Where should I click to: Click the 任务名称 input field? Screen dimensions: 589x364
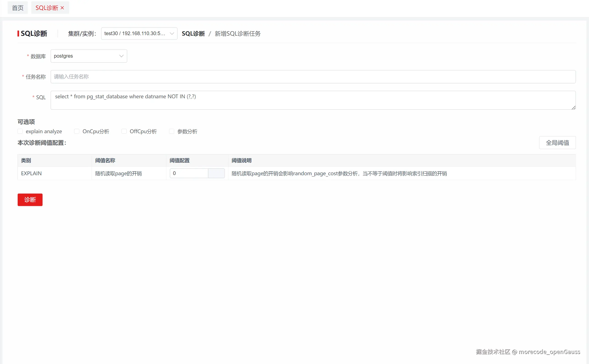pyautogui.click(x=313, y=77)
